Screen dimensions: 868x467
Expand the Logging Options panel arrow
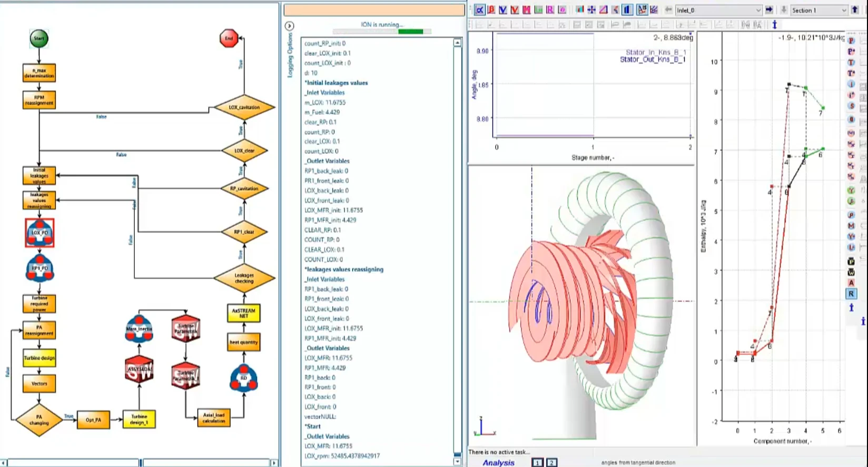coord(289,26)
